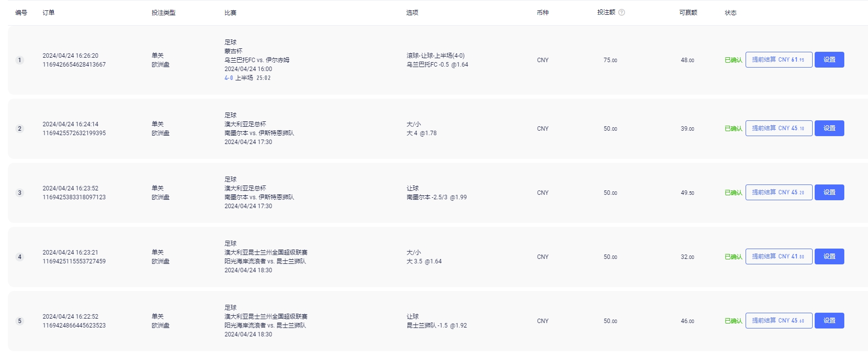
Task: Click 设置 on the 大 4 @1.78 bet
Action: click(x=829, y=128)
